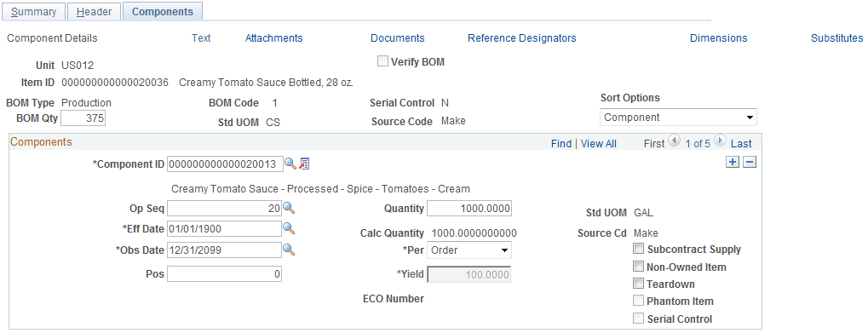
Task: Open component item detail icon
Action: pyautogui.click(x=304, y=164)
